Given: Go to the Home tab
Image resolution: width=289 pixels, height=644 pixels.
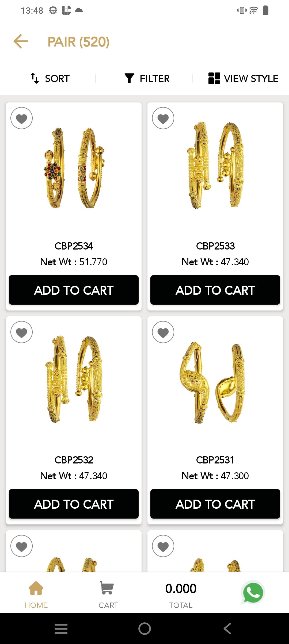Looking at the screenshot, I should (36, 595).
